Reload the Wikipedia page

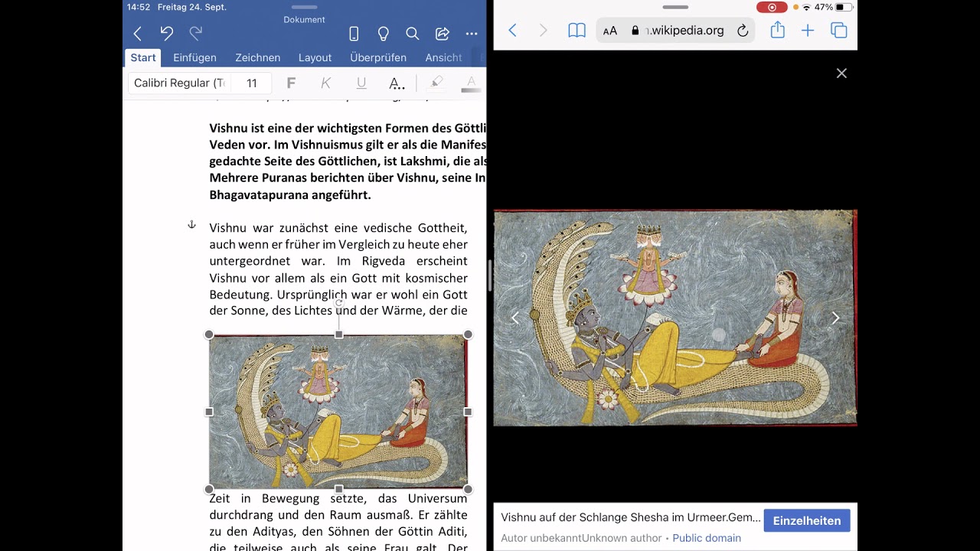pyautogui.click(x=743, y=31)
